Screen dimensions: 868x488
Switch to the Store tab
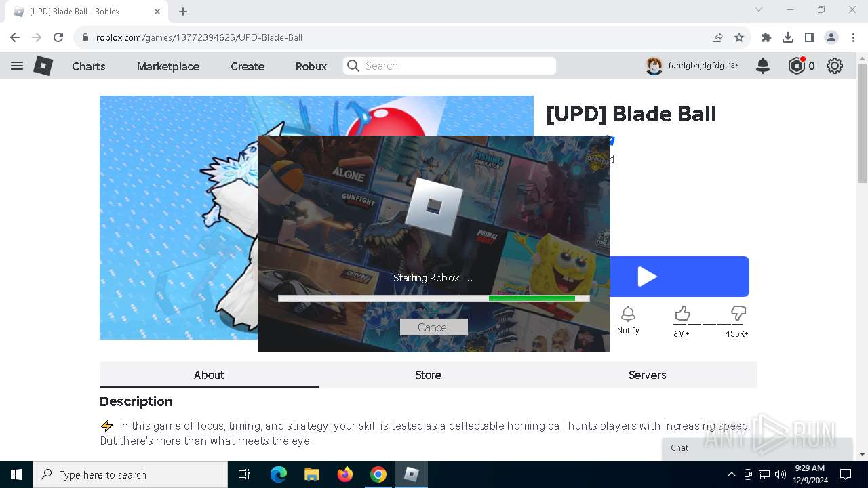(x=428, y=375)
